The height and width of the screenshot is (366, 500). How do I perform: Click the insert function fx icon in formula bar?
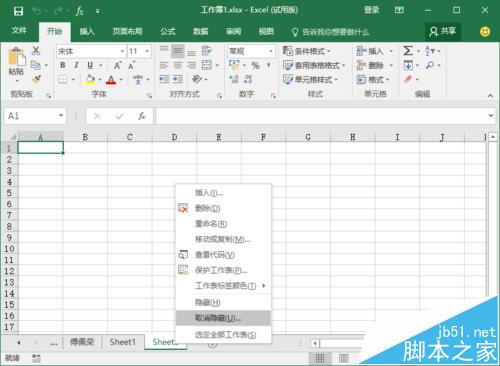pos(142,116)
